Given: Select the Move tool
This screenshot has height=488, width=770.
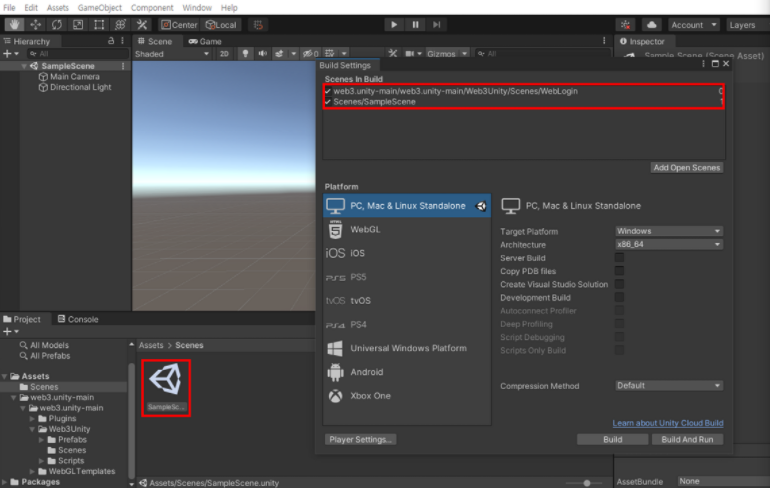Looking at the screenshot, I should 35,25.
